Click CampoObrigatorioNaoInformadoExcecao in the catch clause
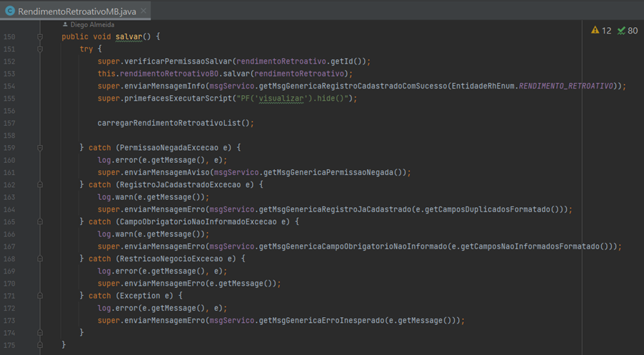The image size is (644, 355). point(198,221)
